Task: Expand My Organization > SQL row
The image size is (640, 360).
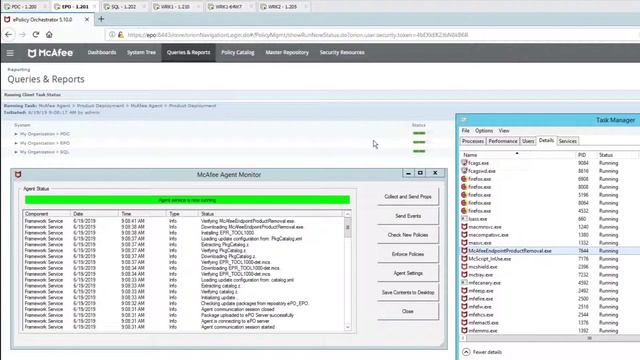Action: (16, 152)
